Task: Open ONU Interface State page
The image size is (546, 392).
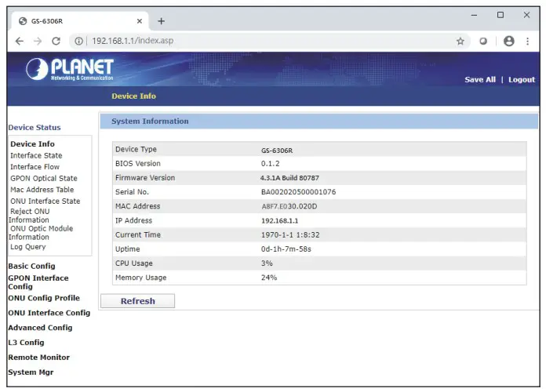Action: point(45,201)
